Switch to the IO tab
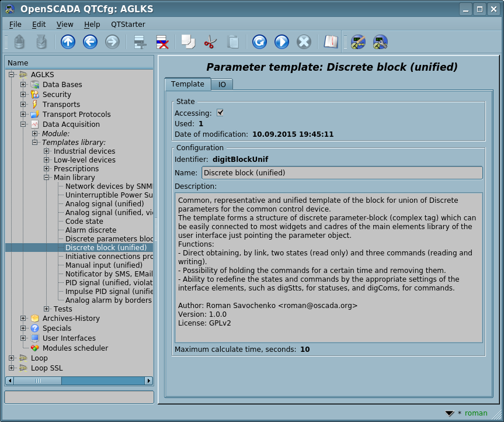 (222, 85)
